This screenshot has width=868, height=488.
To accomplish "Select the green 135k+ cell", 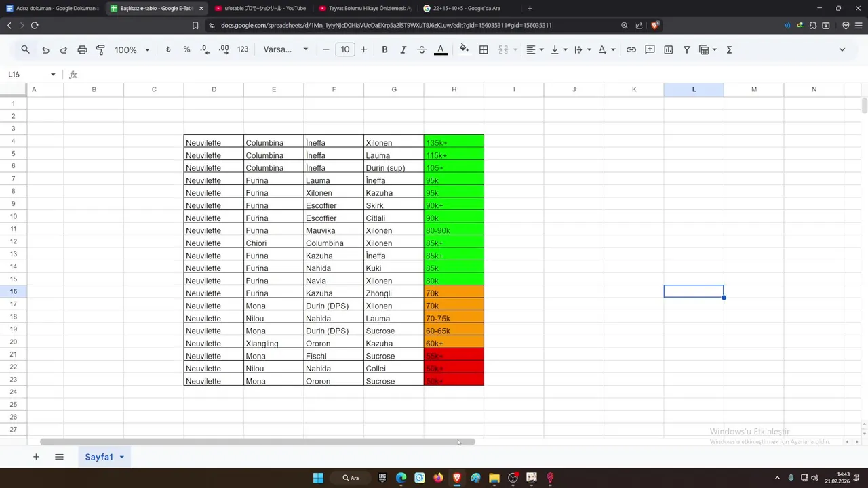I will (454, 142).
